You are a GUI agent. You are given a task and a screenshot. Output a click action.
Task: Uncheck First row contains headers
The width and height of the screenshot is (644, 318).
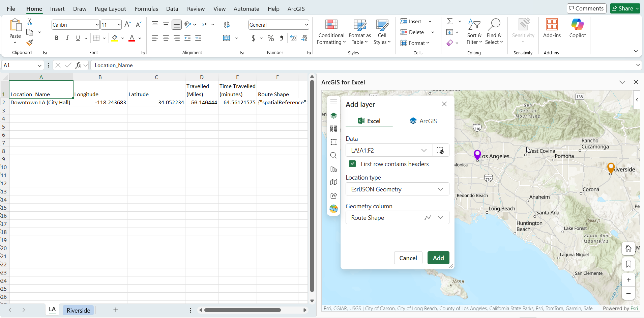353,164
